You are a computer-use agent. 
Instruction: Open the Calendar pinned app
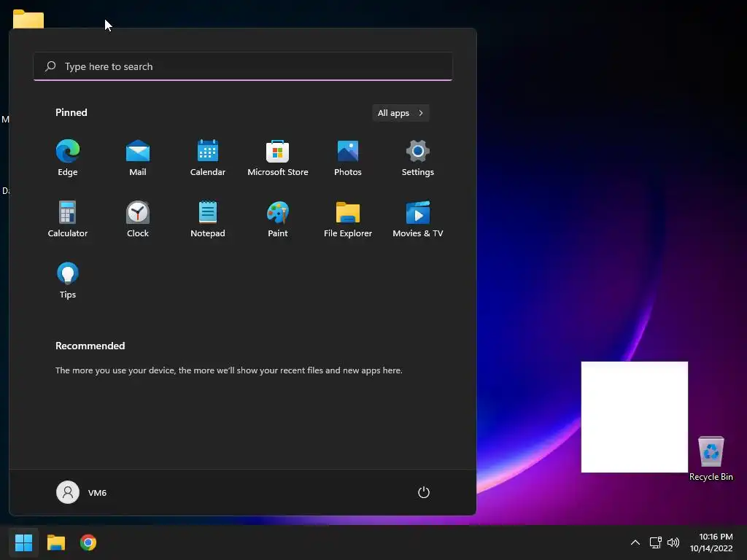208,158
